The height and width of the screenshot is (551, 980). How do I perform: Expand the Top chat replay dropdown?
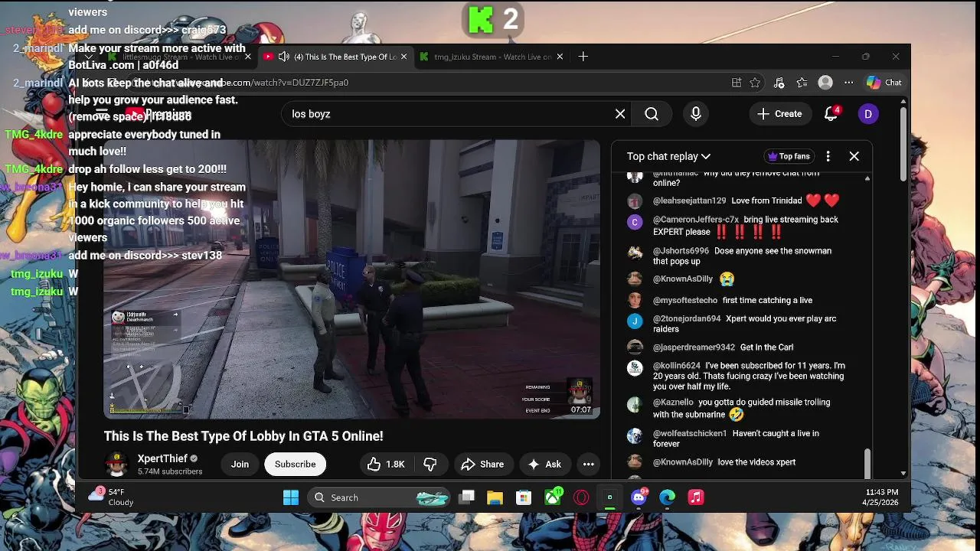coord(668,156)
